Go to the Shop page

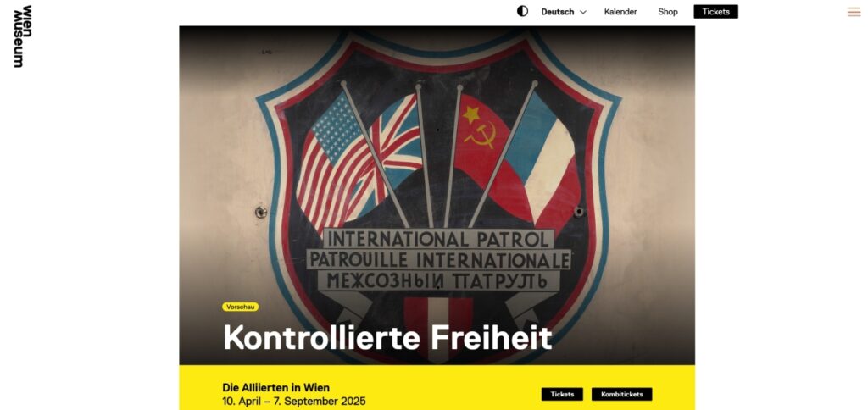(x=668, y=12)
